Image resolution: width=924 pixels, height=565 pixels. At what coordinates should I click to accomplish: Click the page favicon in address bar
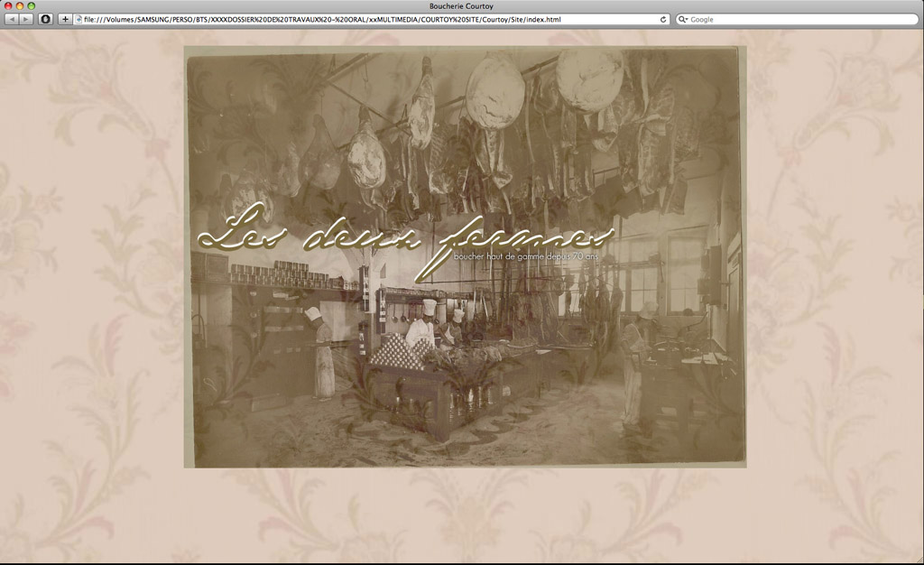coord(79,19)
